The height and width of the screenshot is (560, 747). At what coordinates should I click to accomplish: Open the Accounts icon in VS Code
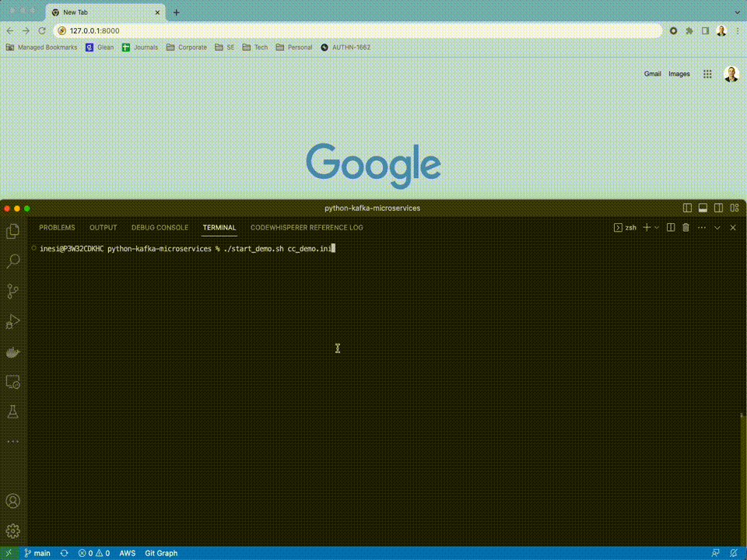click(x=13, y=501)
